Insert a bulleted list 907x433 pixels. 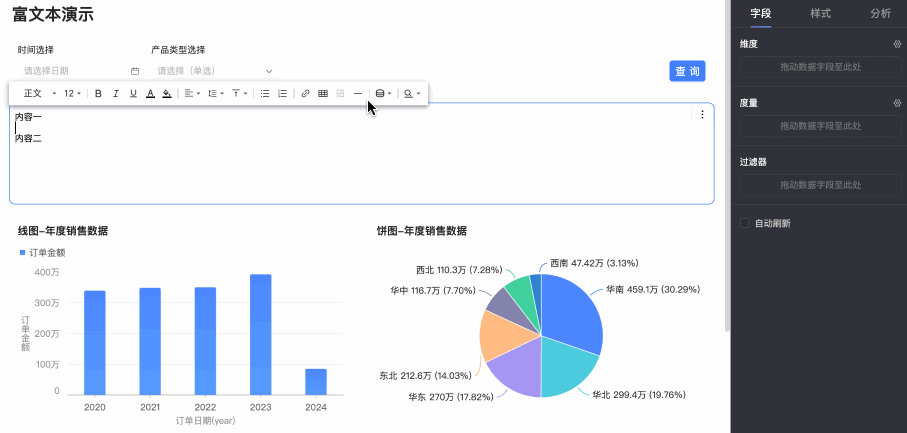pyautogui.click(x=265, y=93)
